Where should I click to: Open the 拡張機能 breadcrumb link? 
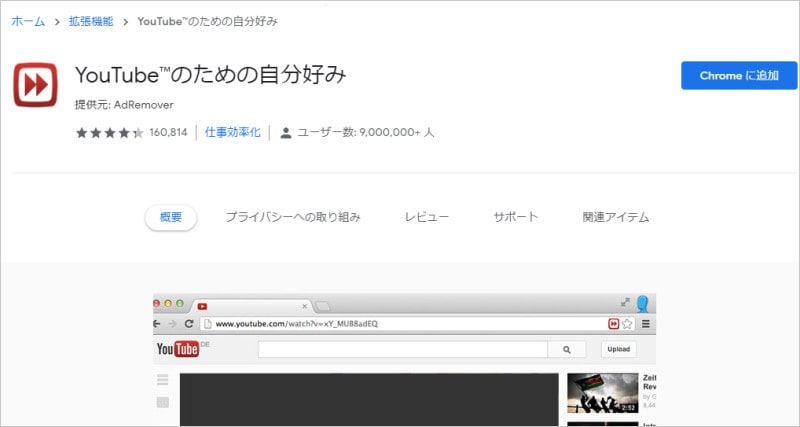click(91, 21)
